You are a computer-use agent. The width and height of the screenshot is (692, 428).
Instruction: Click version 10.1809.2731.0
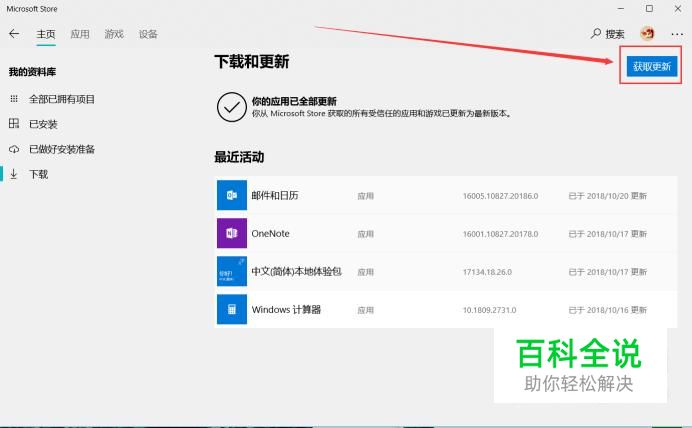[489, 310]
